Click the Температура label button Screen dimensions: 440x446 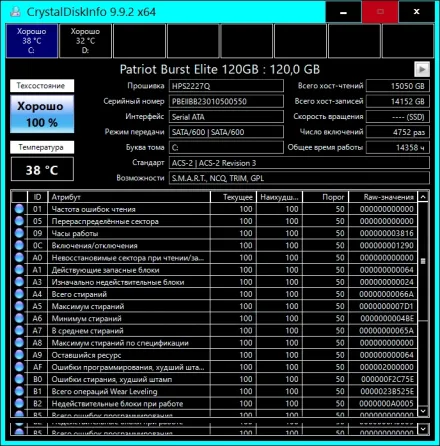[42, 147]
